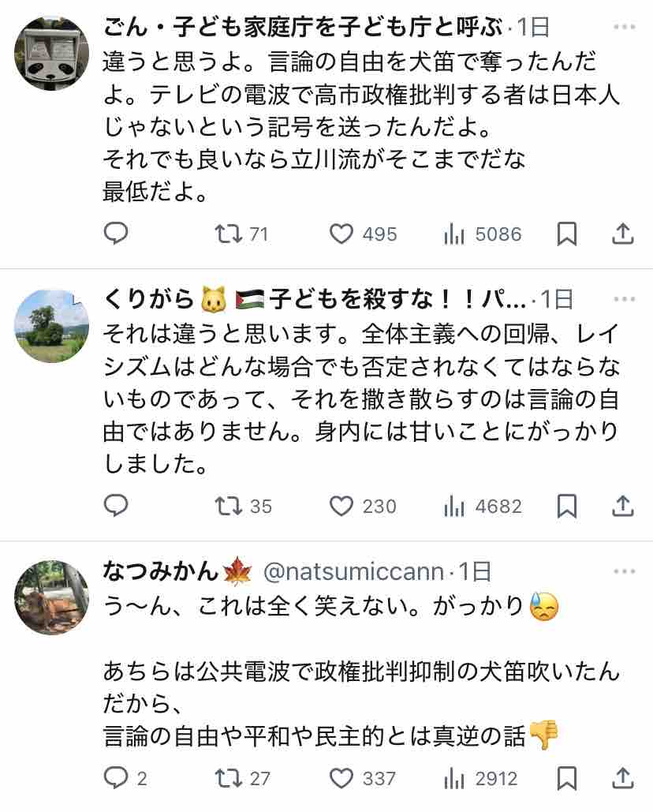Viewport: 653px width, 812px height.
Task: Open more options for くりがら tweet
Action: click(625, 299)
